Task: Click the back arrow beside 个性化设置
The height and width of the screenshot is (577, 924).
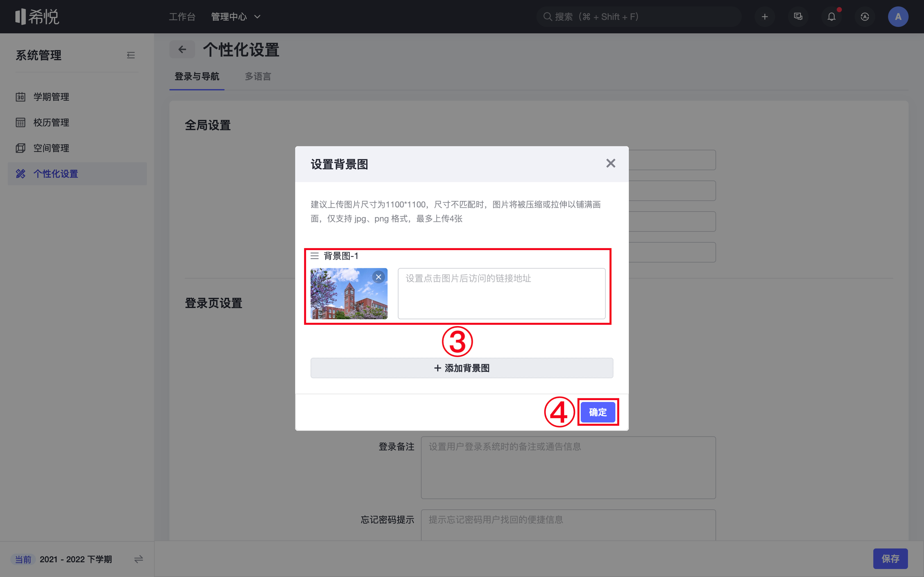Action: [182, 50]
